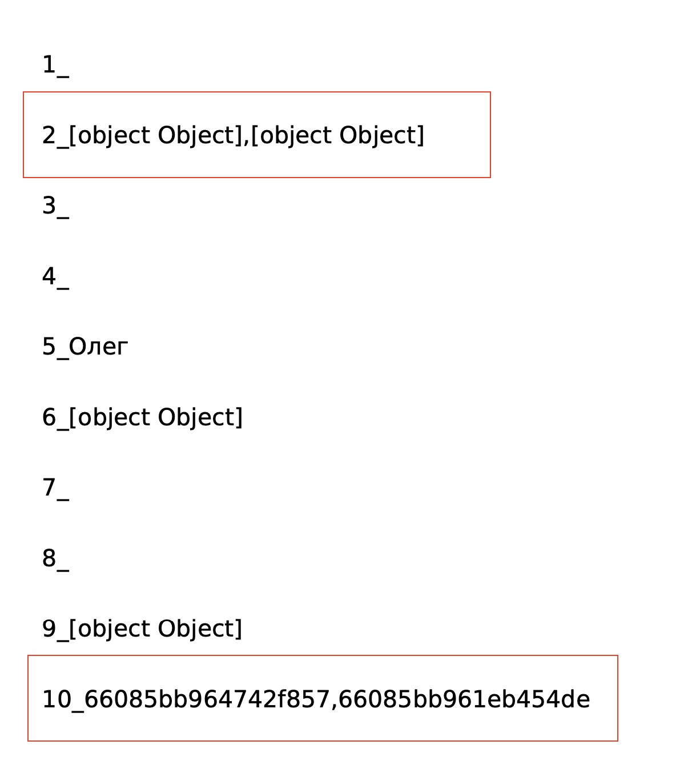
Task: Click the "[object Object]" text in row 6
Action: point(156,417)
